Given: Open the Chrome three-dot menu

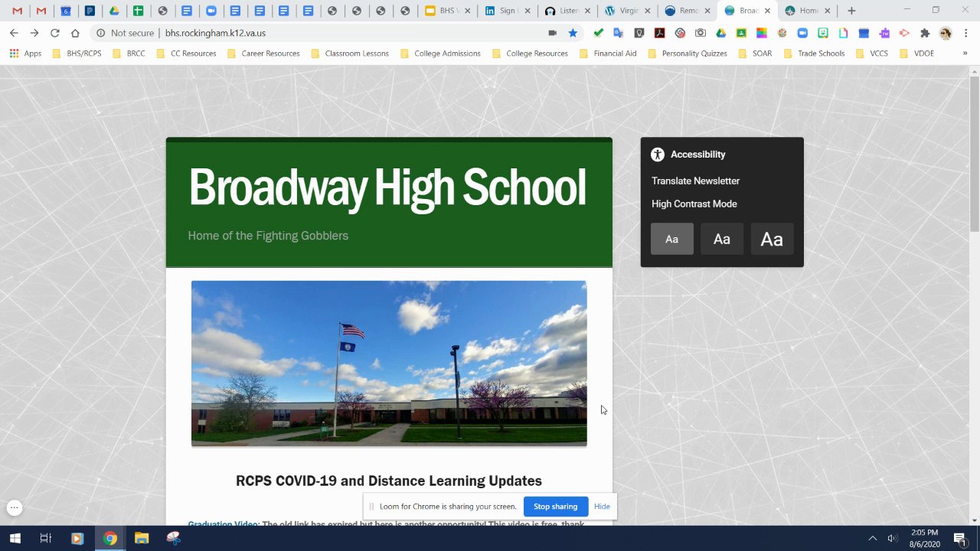Looking at the screenshot, I should pyautogui.click(x=965, y=33).
